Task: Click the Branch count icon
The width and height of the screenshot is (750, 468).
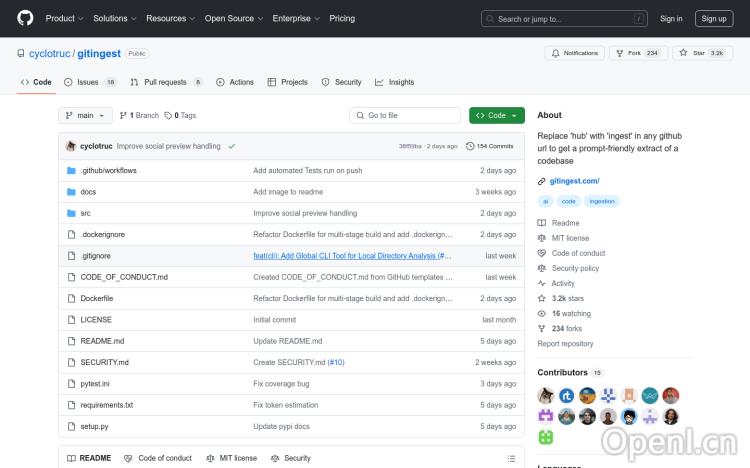Action: [x=123, y=115]
